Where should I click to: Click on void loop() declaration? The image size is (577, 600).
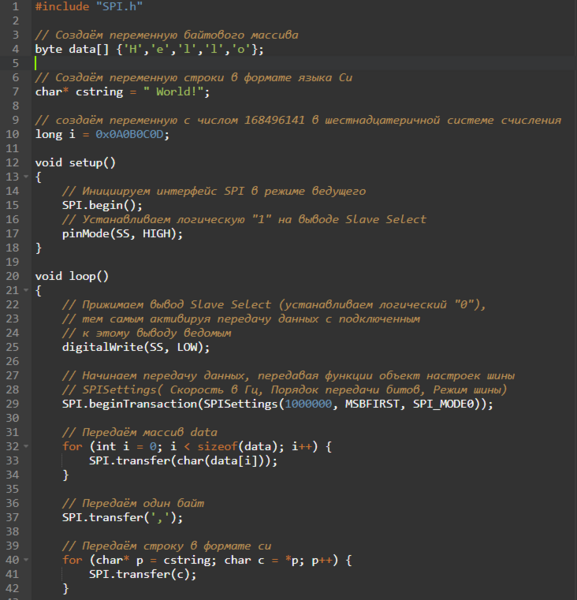pyautogui.click(x=72, y=276)
